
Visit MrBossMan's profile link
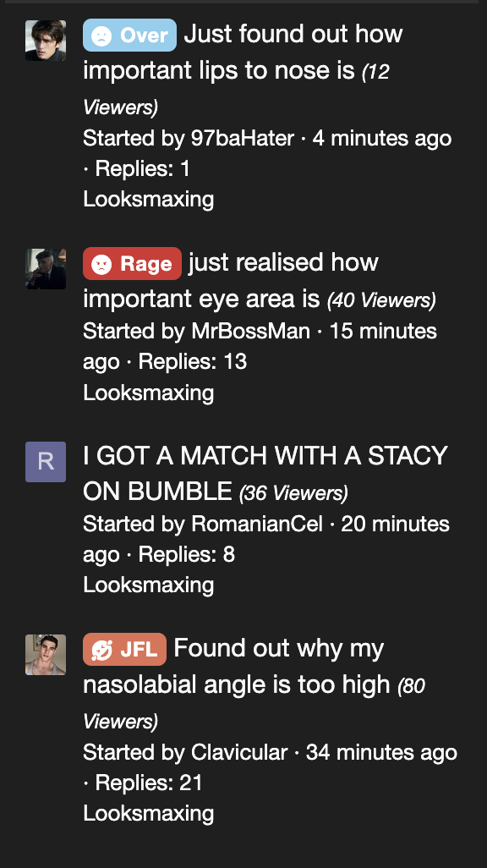point(251,331)
